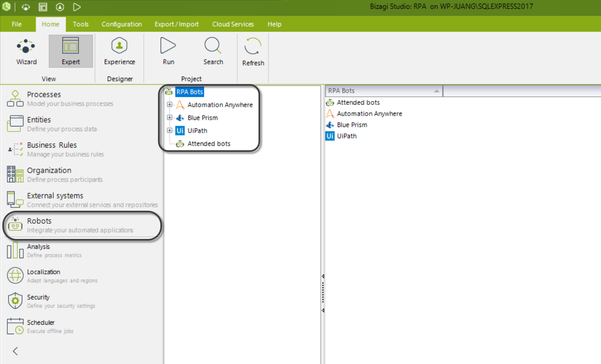601x364 pixels.
Task: Open the Configuration ribbon tab
Action: coord(122,24)
